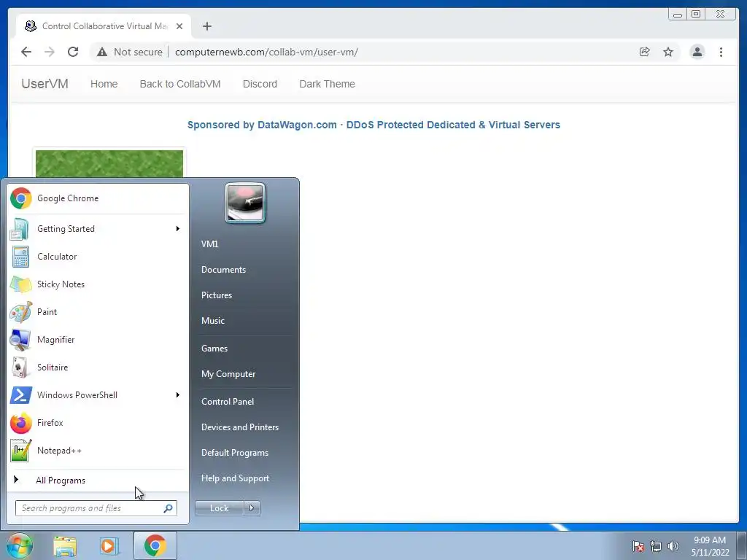Go back in Chrome browser
The image size is (747, 560).
(26, 52)
